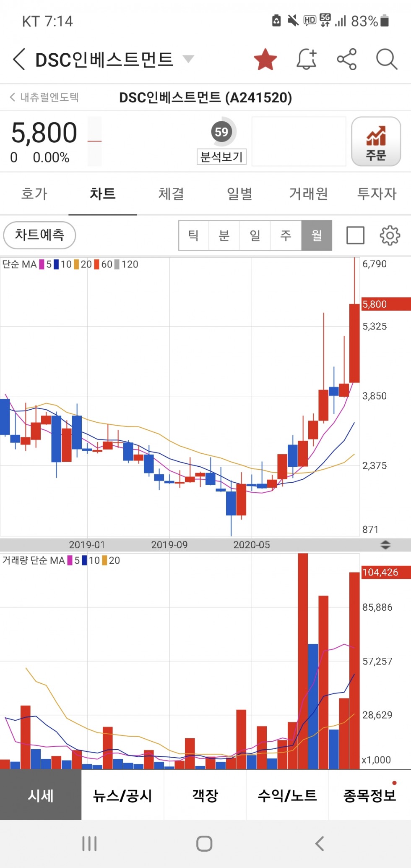
Task: Go to previous stock 내츄럴엔도텍
Action: 44,97
